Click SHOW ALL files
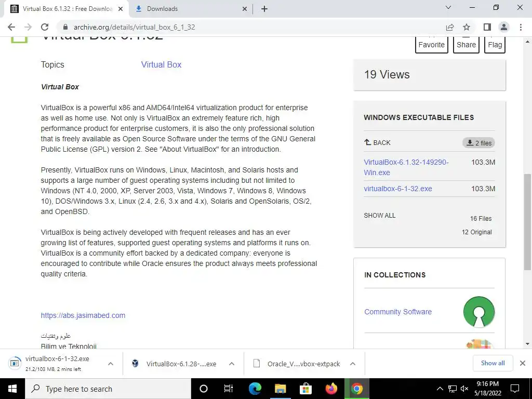 tap(380, 216)
